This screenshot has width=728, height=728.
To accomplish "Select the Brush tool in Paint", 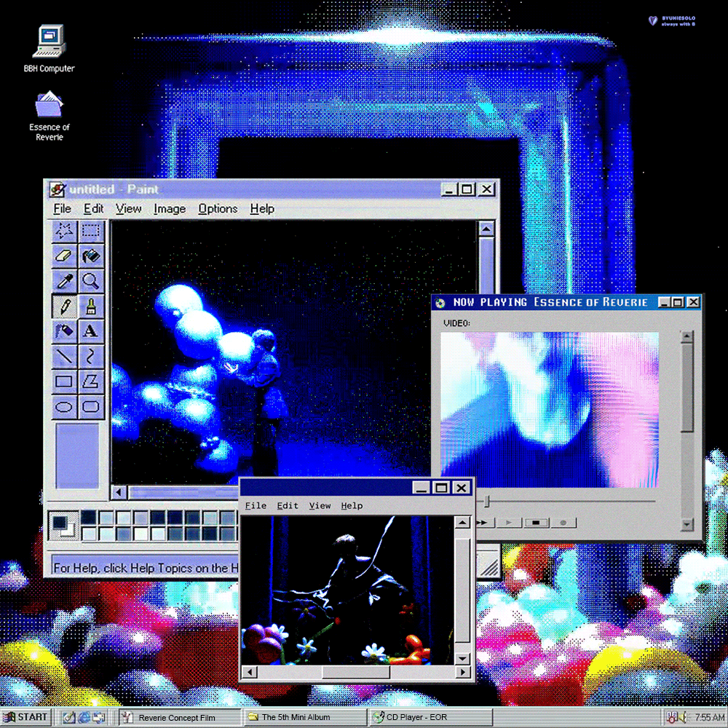I will 91,306.
